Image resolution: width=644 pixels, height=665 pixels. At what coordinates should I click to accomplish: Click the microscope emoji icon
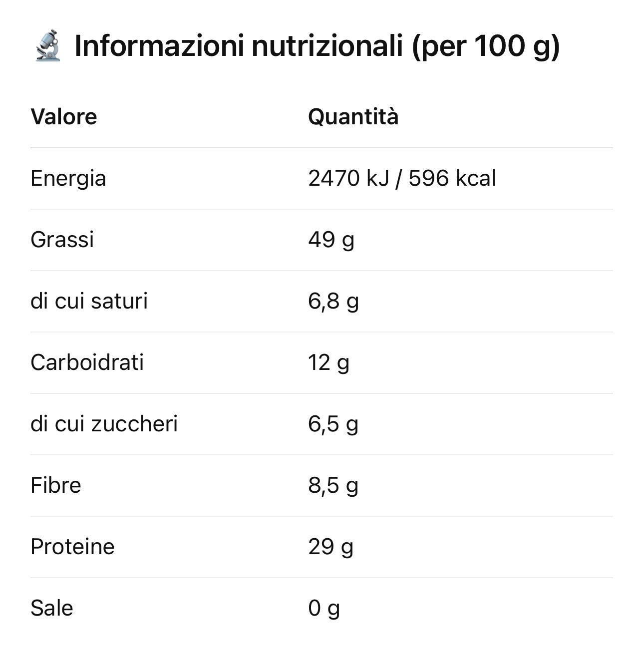pos(48,46)
